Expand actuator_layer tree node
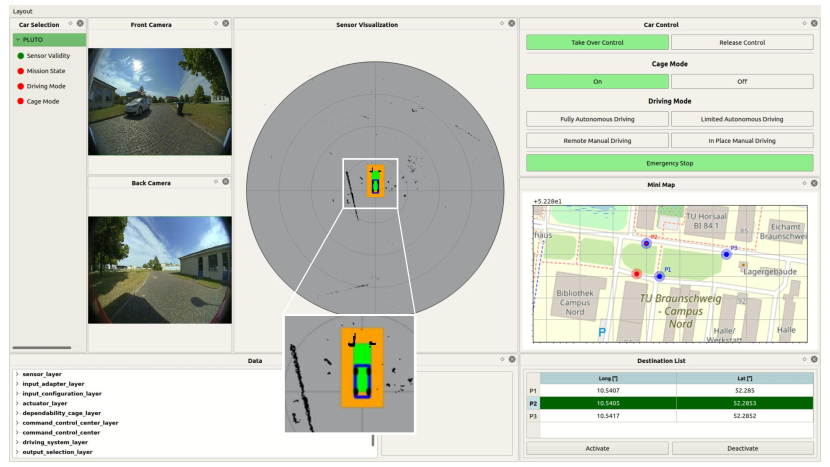830x467 pixels. pyautogui.click(x=17, y=403)
